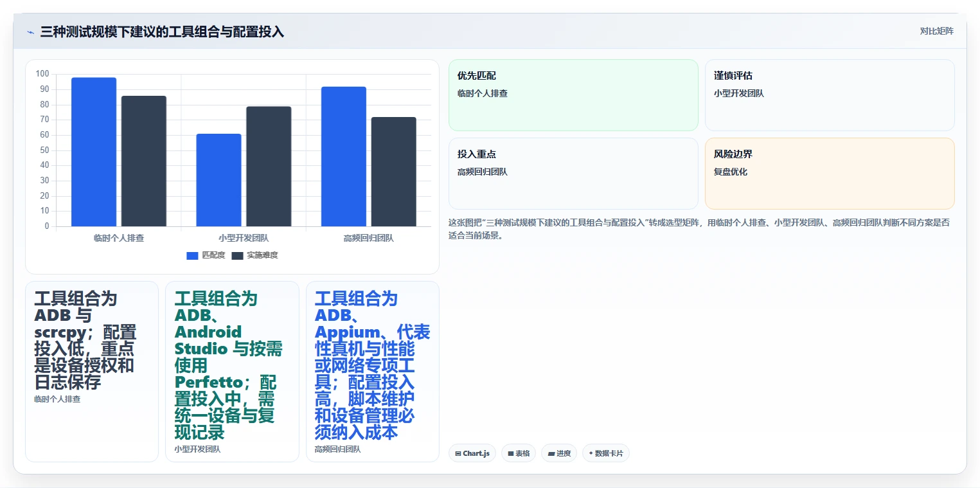
Task: Click the main title 三种测试规模下建议的工具组合与配置投入
Action: (162, 32)
